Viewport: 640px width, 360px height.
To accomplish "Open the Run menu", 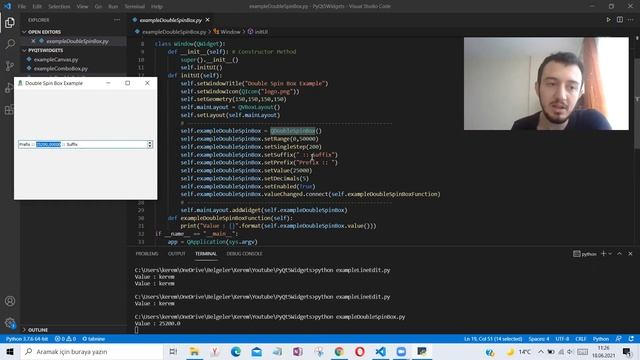I will pyautogui.click(x=113, y=7).
